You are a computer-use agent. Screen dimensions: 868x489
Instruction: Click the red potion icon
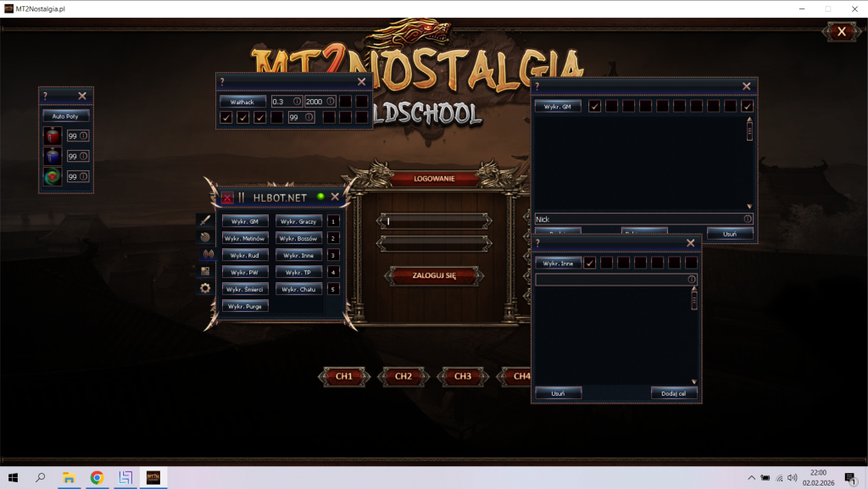(x=53, y=135)
